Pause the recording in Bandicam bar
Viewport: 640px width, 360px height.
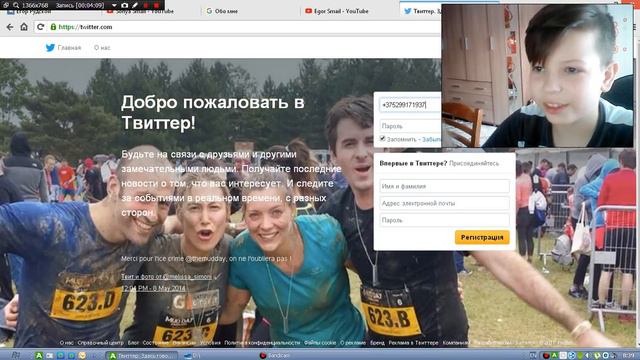(146, 5)
